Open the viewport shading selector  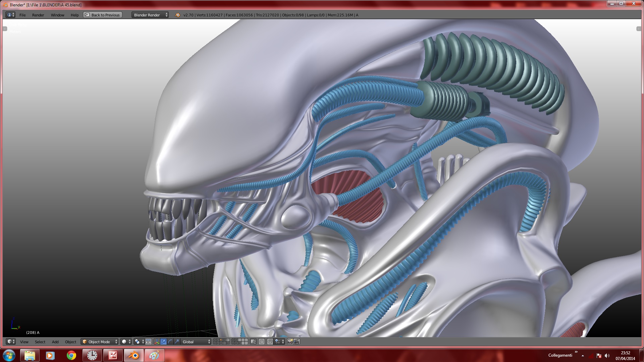point(126,342)
